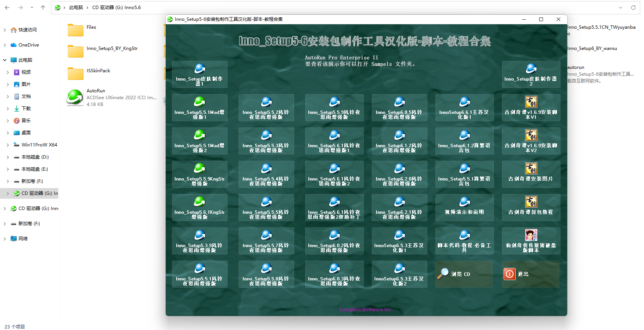Open 仙剑奇侠传猪猪硬盘版脚本
This screenshot has height=330, width=644.
tap(531, 241)
